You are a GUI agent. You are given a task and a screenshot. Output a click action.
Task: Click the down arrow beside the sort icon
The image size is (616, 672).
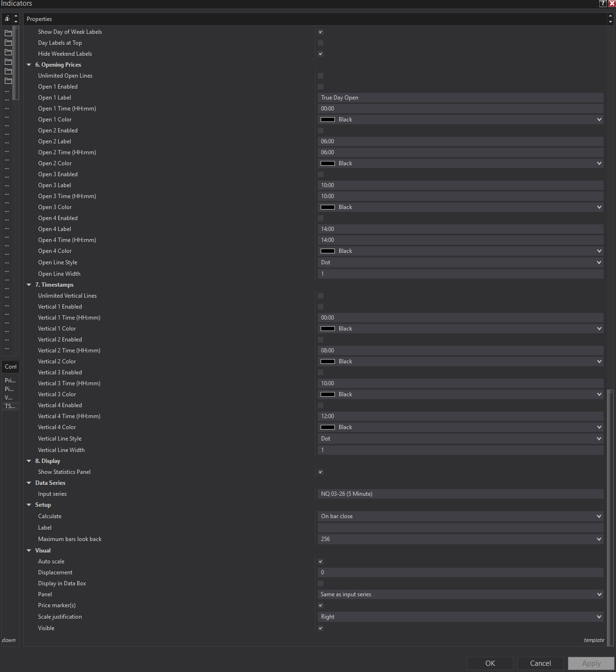pos(16,22)
